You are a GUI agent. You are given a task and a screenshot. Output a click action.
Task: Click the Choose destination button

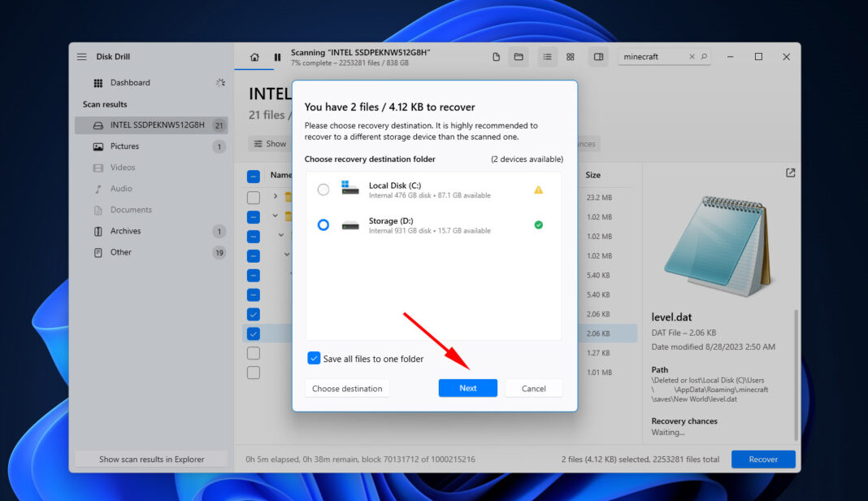click(x=347, y=389)
